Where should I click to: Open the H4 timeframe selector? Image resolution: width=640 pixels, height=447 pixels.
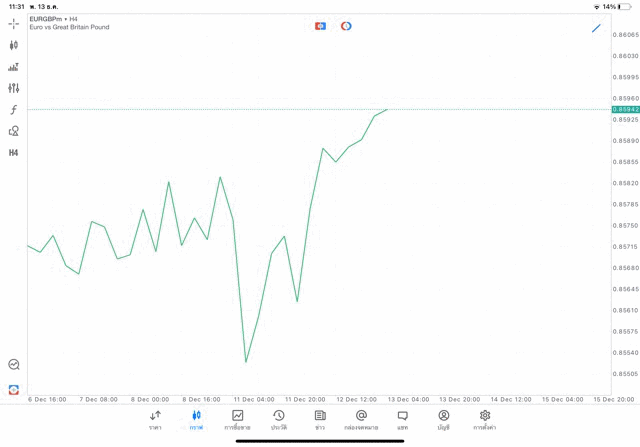tap(14, 153)
